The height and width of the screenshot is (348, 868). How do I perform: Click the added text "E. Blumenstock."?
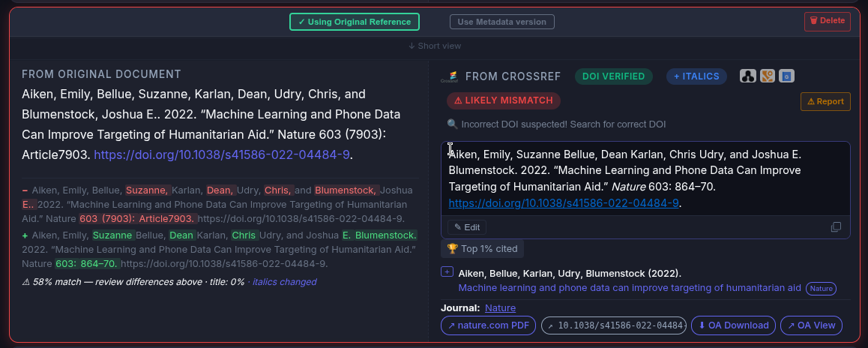coord(379,235)
